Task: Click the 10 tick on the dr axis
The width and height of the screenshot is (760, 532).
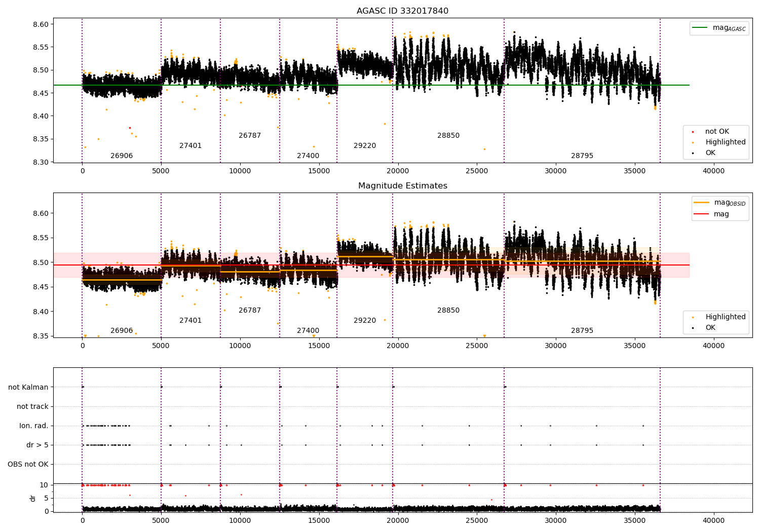Action: click(44, 485)
